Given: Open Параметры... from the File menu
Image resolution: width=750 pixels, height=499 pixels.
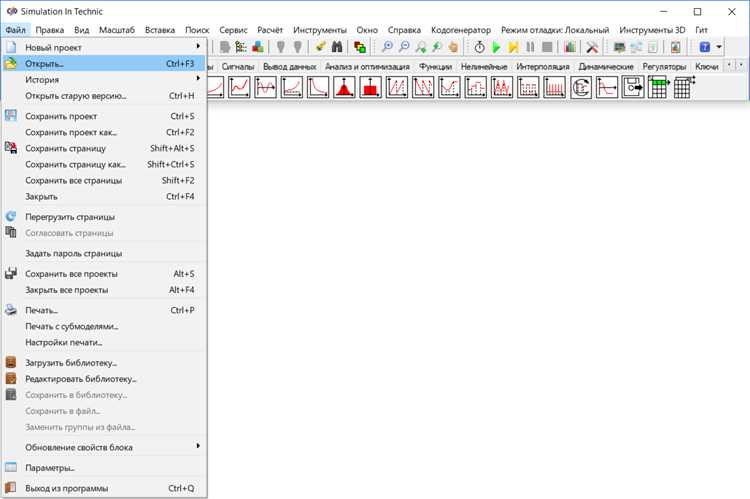Looking at the screenshot, I should pos(104,468).
